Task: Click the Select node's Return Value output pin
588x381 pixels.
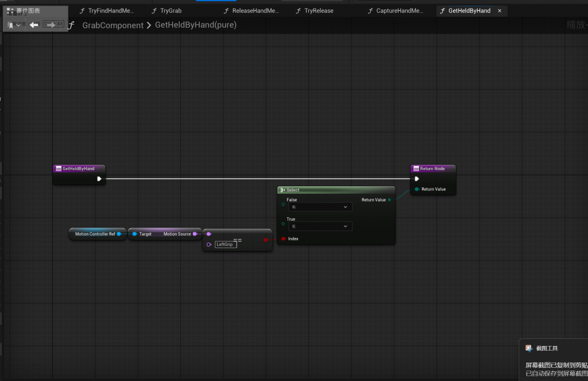Action: pyautogui.click(x=389, y=200)
